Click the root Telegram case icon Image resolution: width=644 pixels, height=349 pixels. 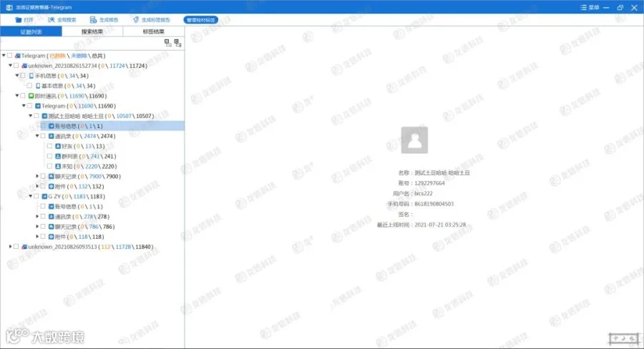click(17, 56)
